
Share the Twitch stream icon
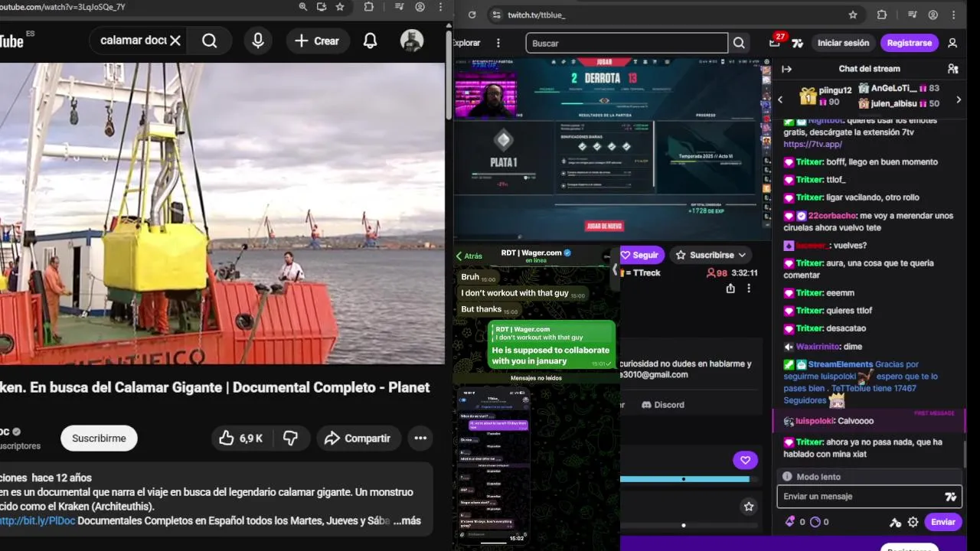coord(730,289)
